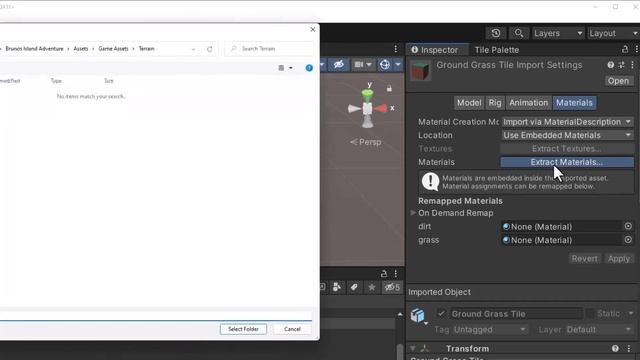Select the Rig import tab

click(x=495, y=103)
